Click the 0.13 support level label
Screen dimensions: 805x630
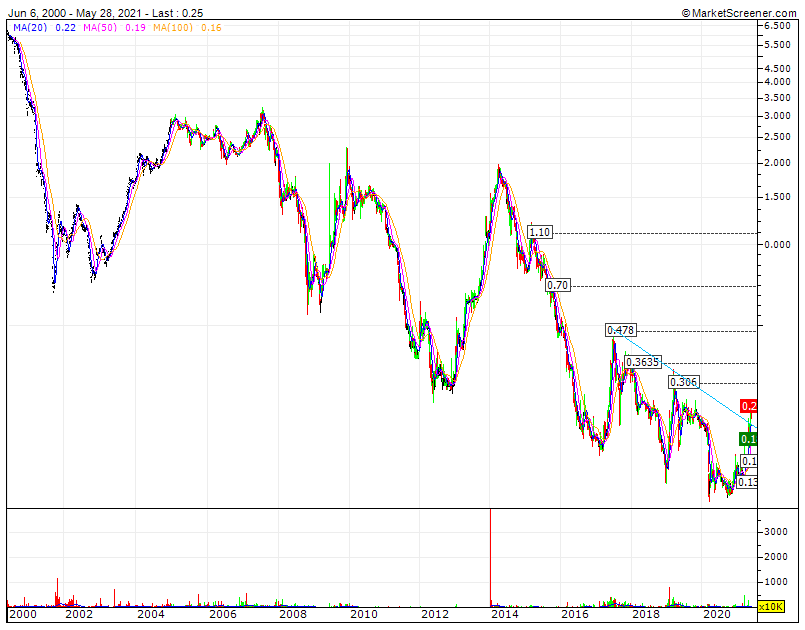pos(747,482)
